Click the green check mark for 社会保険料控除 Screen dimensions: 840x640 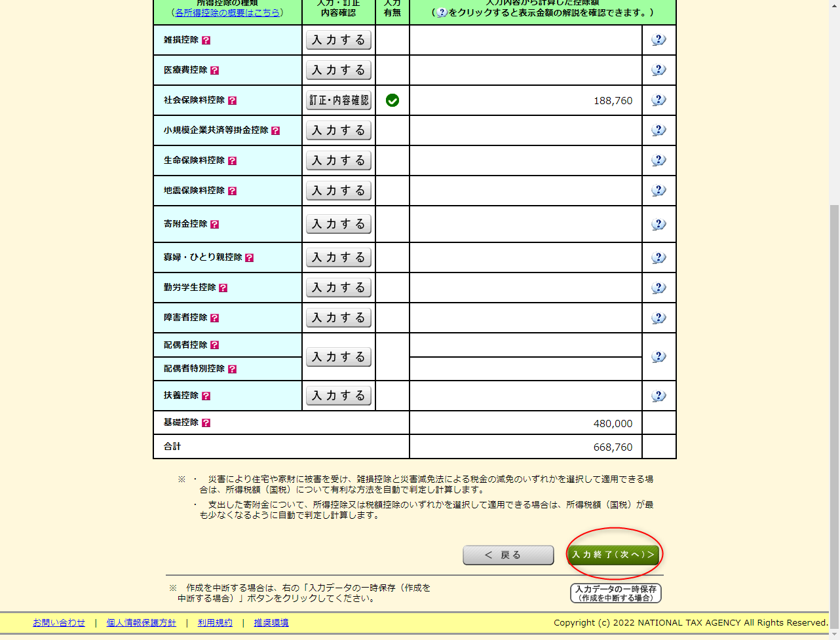[392, 100]
